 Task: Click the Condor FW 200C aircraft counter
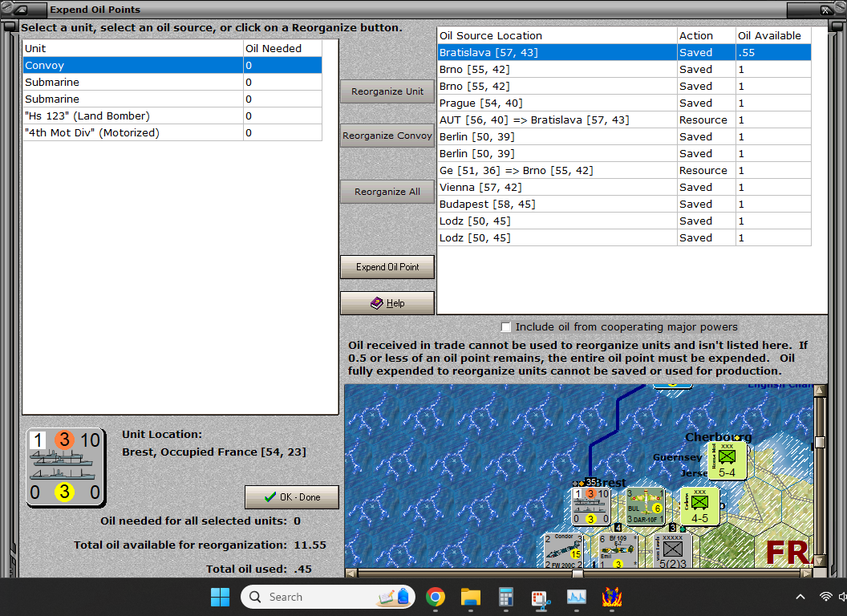[x=563, y=550]
